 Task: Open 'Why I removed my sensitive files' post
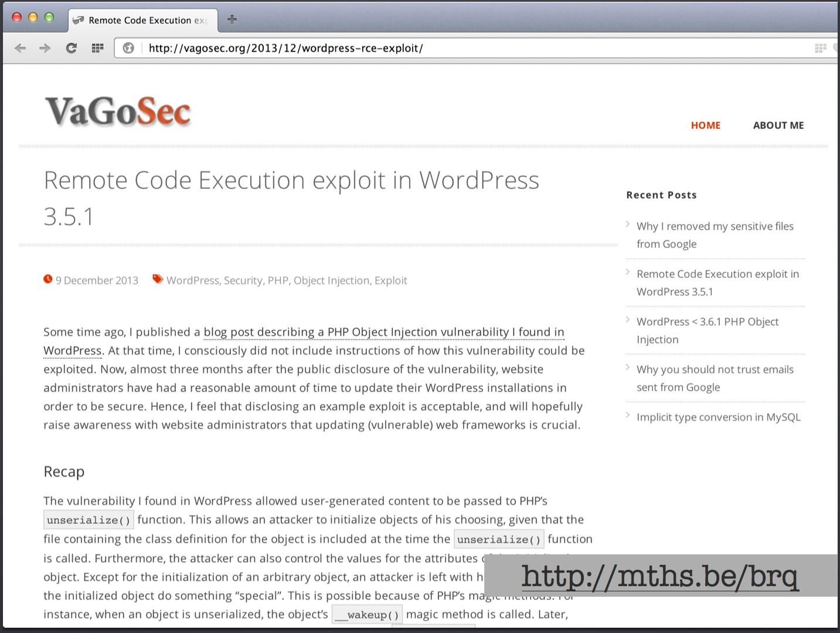tap(715, 235)
